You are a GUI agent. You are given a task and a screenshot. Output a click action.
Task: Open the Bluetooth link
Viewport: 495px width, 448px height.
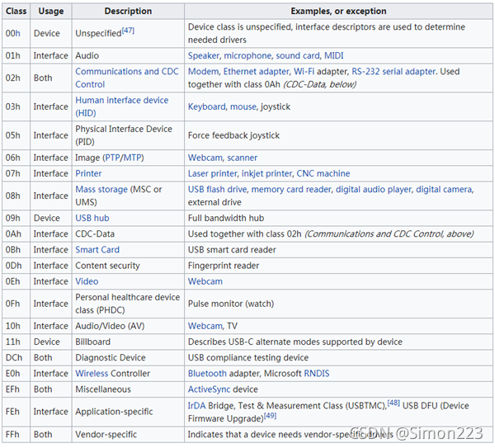tap(208, 373)
